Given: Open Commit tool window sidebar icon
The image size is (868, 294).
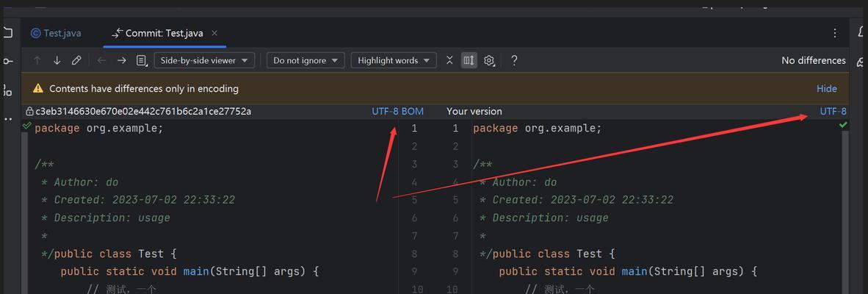Looking at the screenshot, I should coord(8,61).
